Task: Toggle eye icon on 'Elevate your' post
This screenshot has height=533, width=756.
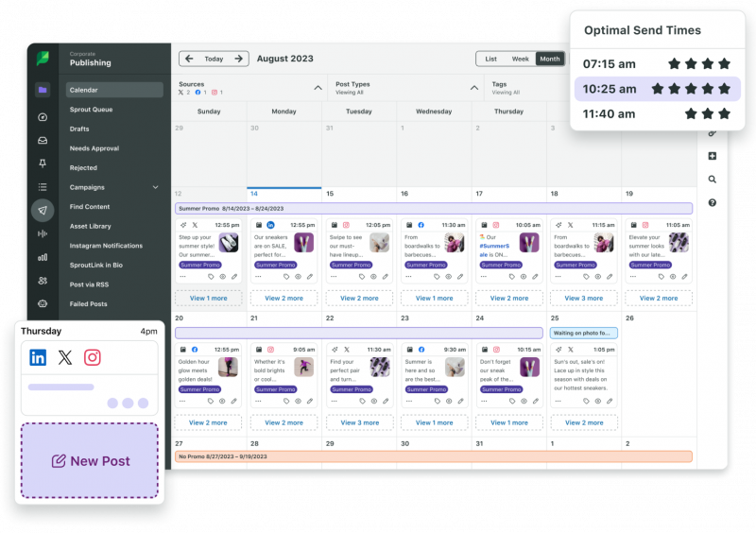Action: click(673, 277)
